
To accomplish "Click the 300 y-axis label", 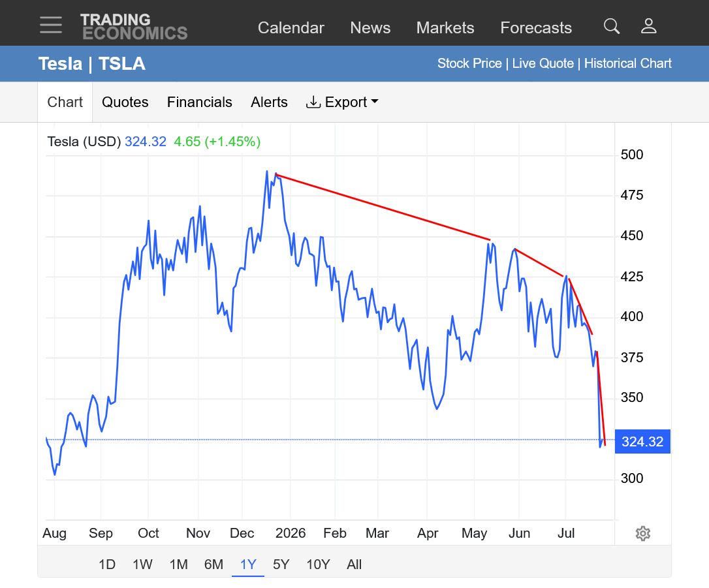I will [x=632, y=478].
